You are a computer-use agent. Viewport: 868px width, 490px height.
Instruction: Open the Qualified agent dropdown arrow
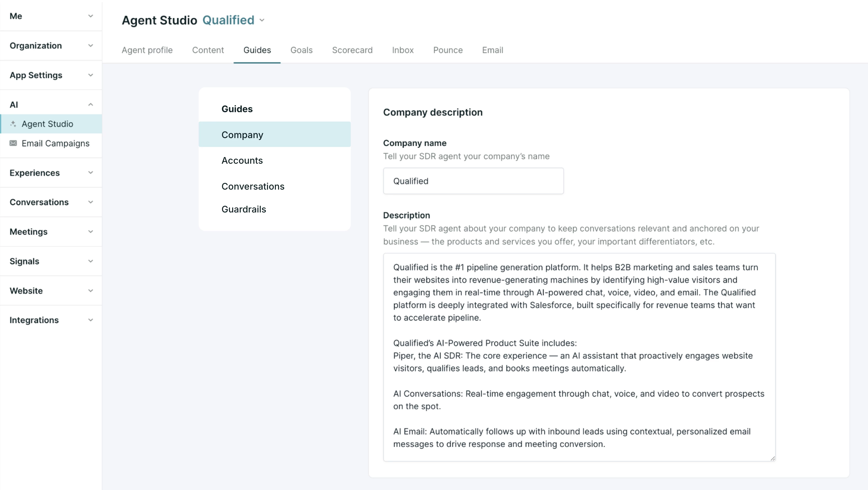coord(262,20)
